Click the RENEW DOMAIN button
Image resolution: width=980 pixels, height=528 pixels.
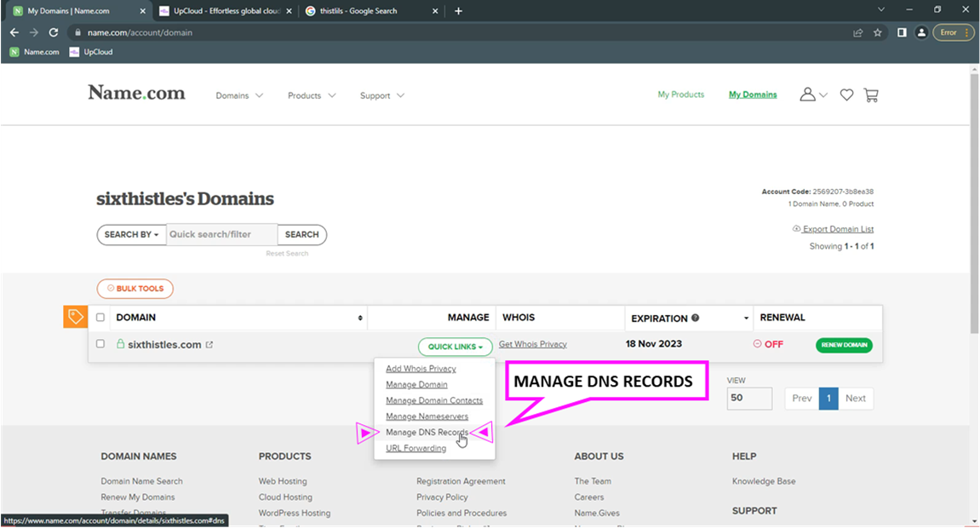(844, 345)
